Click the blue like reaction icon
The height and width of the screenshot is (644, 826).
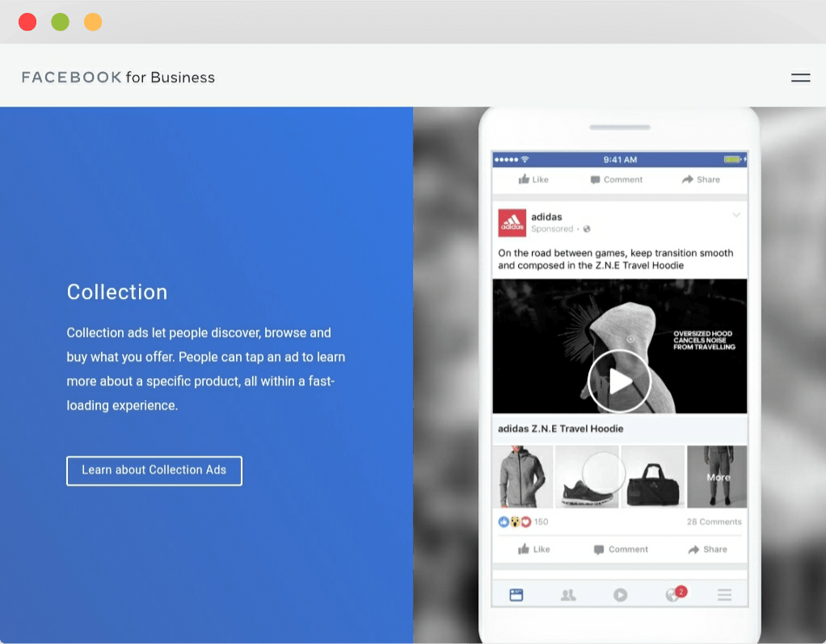pyautogui.click(x=504, y=522)
